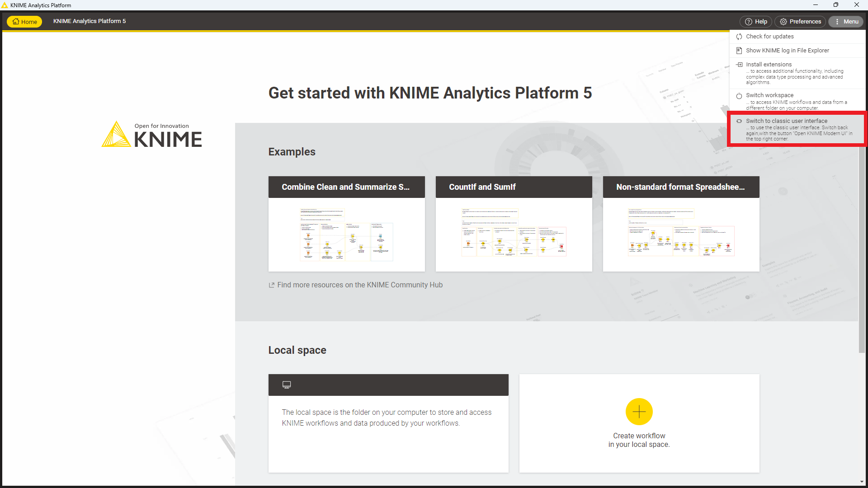Select Switch to classic user interface
This screenshot has width=868, height=488.
coord(787,121)
